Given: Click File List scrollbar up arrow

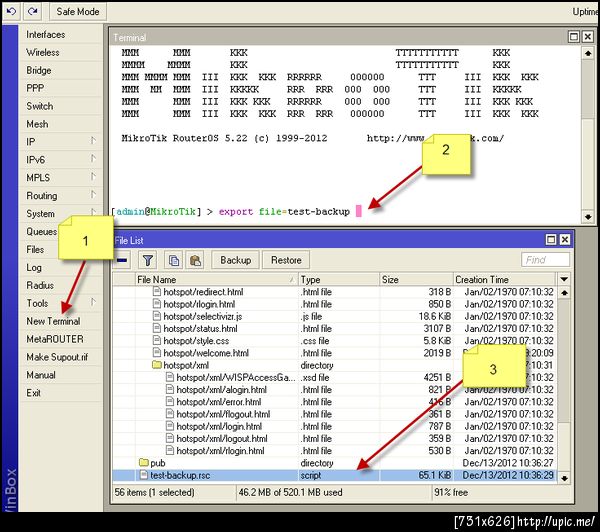Looking at the screenshot, I should tap(564, 293).
